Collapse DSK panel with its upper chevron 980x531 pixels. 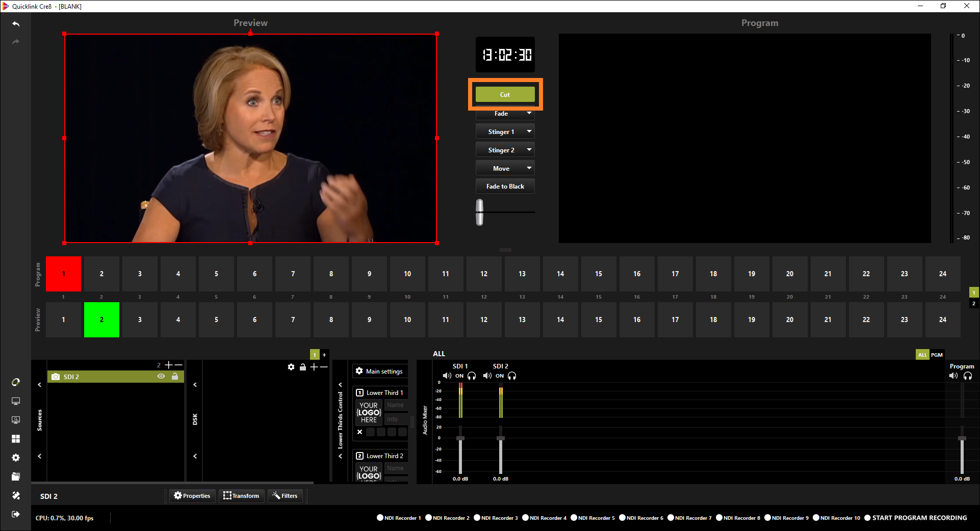coord(195,385)
